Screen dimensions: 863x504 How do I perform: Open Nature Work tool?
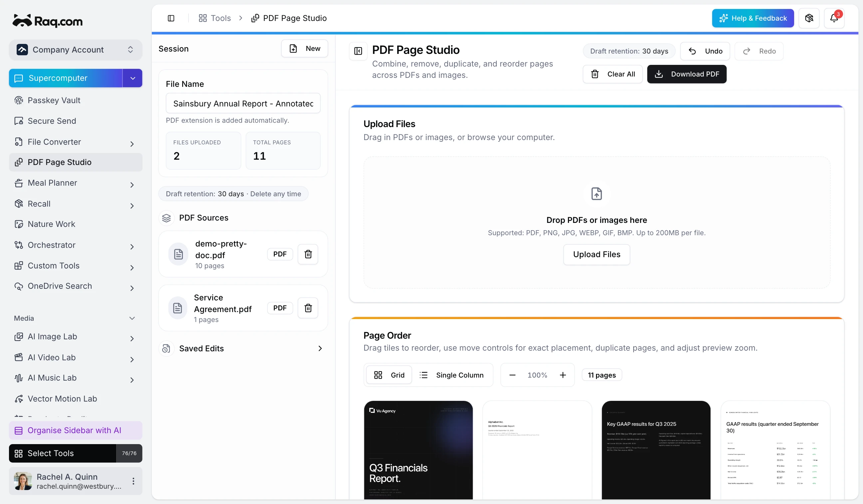[x=75, y=224]
